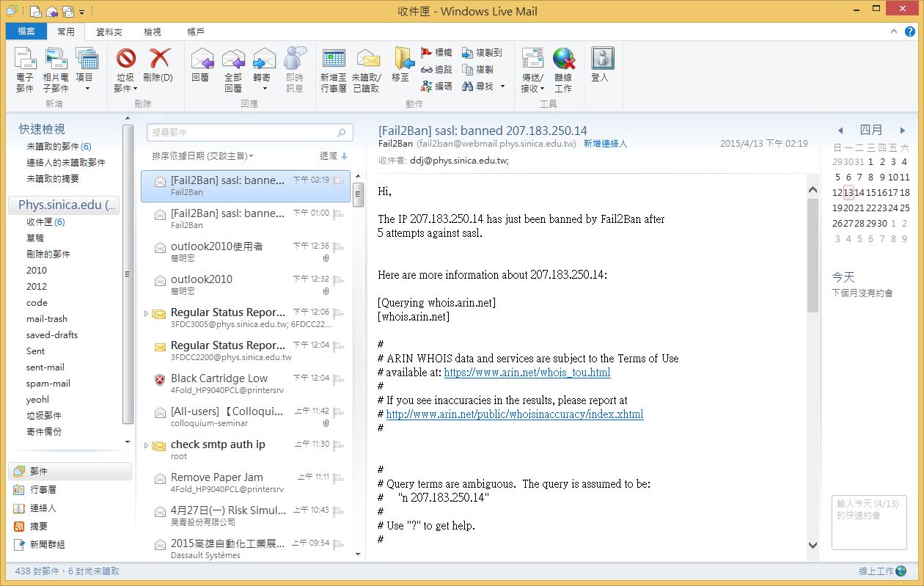
Task: Click the search mail (搜尋郵件) field
Action: point(250,133)
